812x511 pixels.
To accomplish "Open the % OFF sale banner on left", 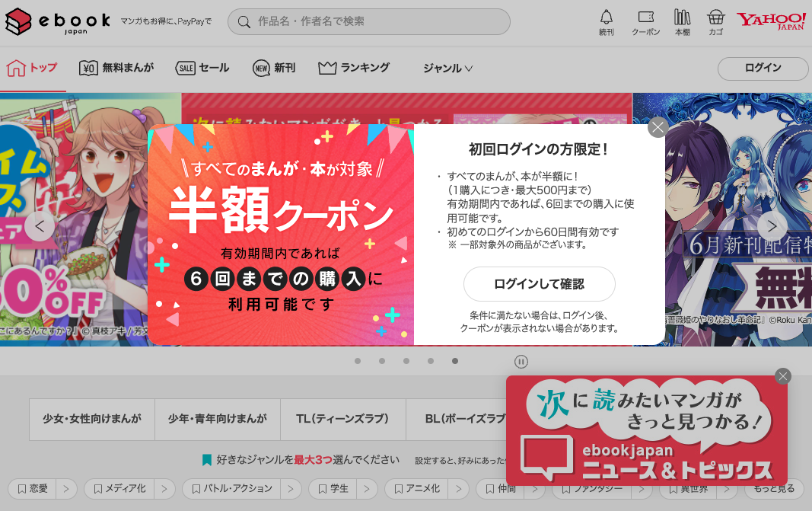I will pos(74,220).
